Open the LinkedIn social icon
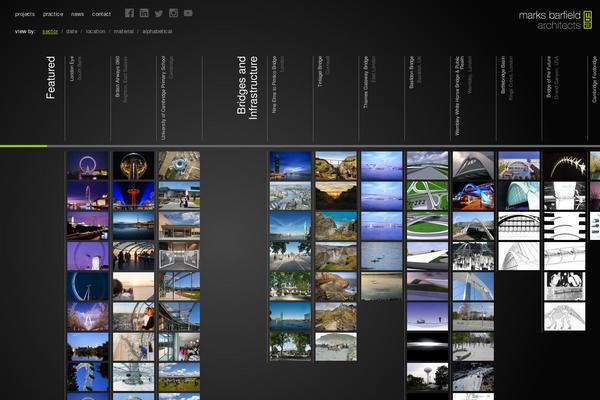Image resolution: width=600 pixels, height=400 pixels. [144, 13]
